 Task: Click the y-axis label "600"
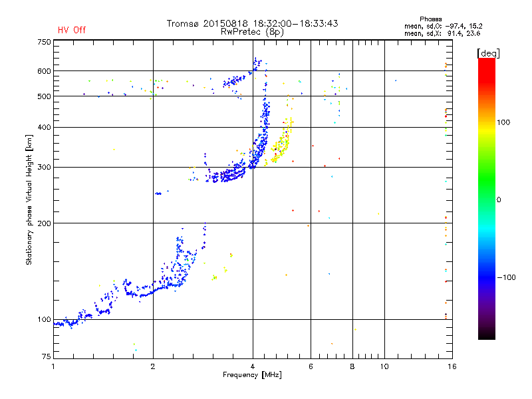pyautogui.click(x=44, y=71)
